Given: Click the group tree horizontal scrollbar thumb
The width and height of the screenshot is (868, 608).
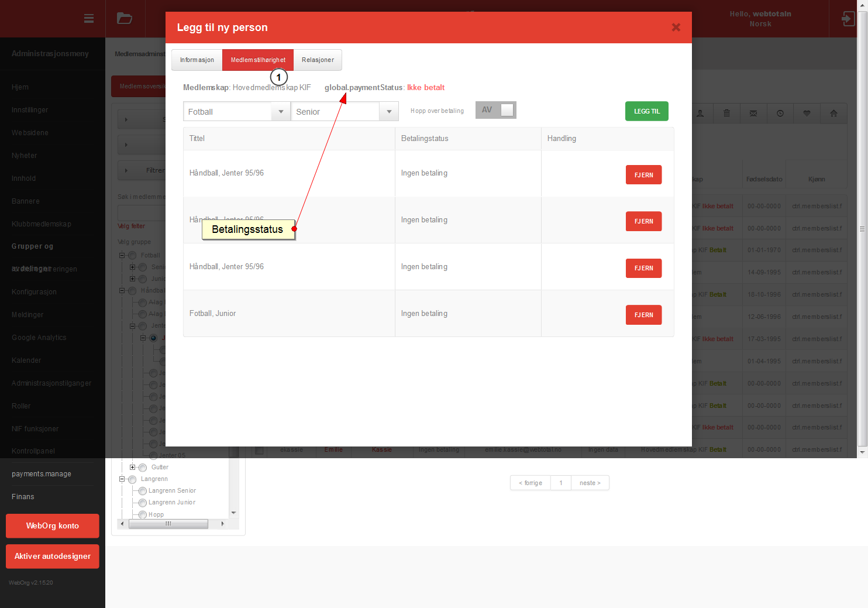Looking at the screenshot, I should click(x=168, y=524).
